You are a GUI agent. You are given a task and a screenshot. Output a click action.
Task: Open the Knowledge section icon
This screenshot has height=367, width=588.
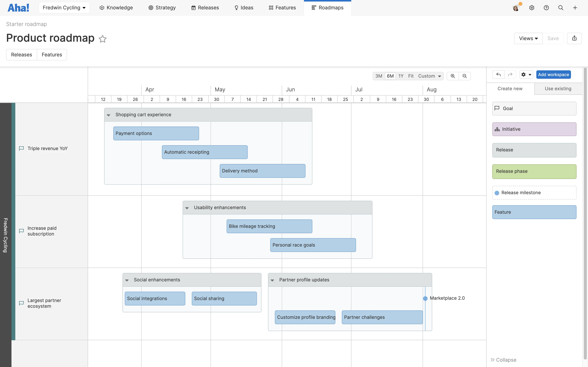[101, 7]
